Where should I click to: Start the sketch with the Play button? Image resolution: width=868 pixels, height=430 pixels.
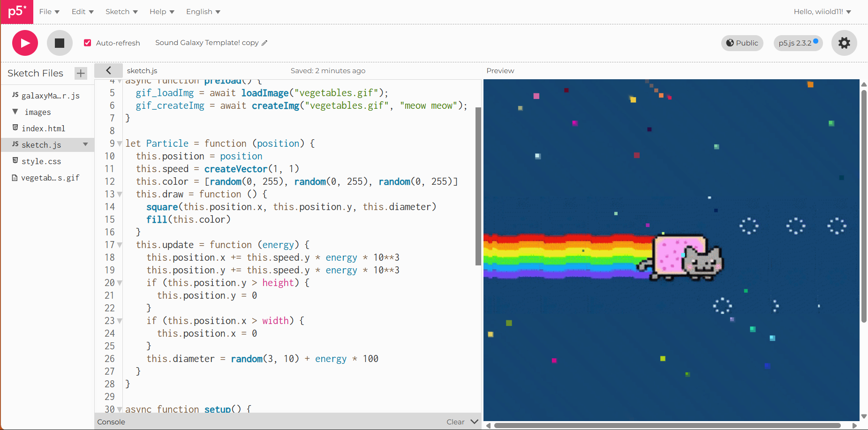tap(25, 43)
